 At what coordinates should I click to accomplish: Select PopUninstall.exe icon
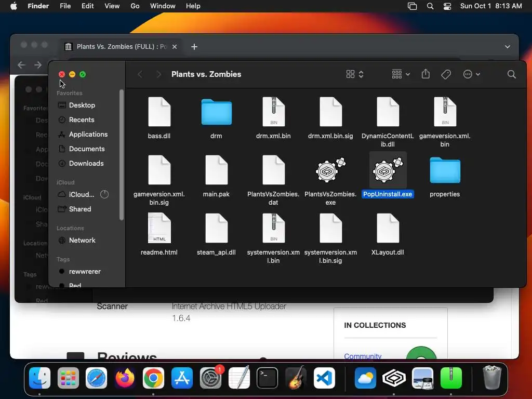388,170
